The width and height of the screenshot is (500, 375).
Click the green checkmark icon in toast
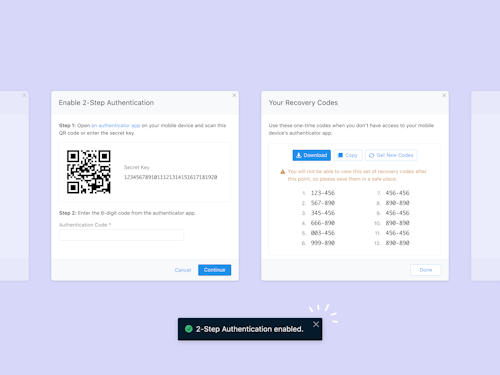[189, 329]
